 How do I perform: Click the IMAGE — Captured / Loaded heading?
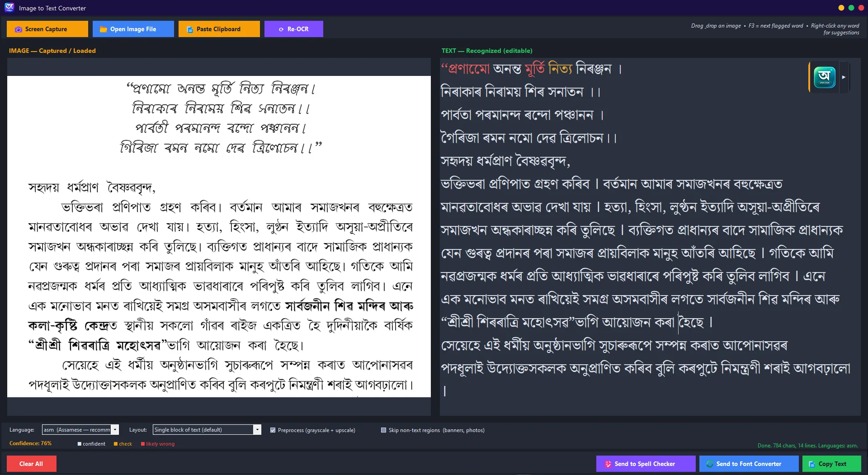pyautogui.click(x=52, y=51)
